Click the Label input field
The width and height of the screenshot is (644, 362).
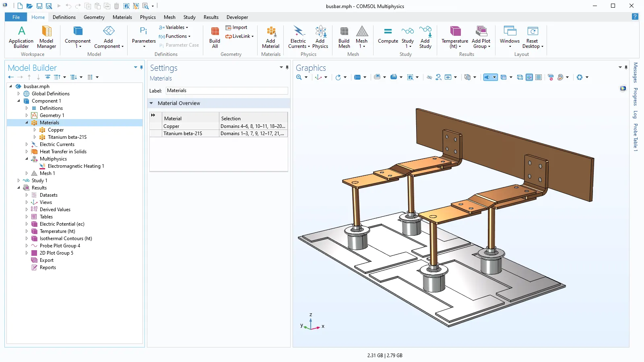coord(227,91)
